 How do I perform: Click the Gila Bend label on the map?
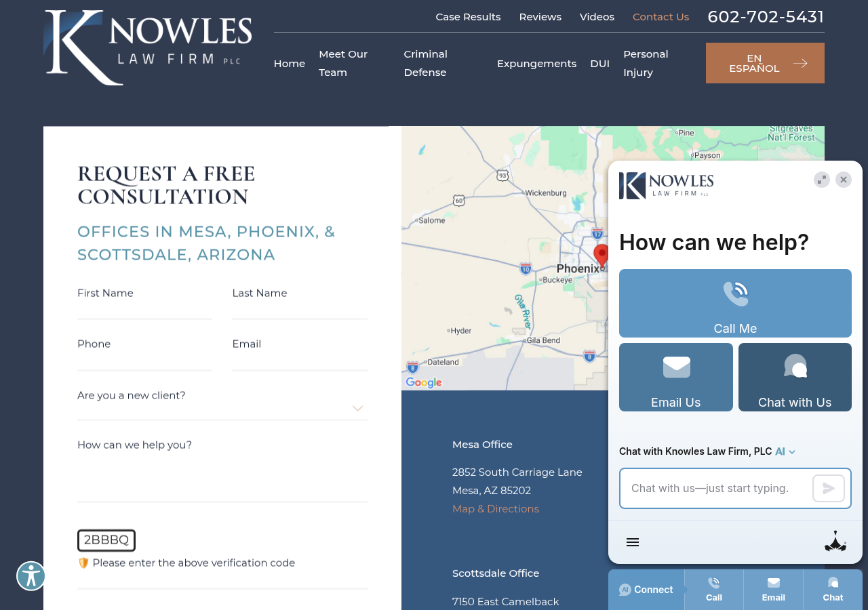pos(543,340)
